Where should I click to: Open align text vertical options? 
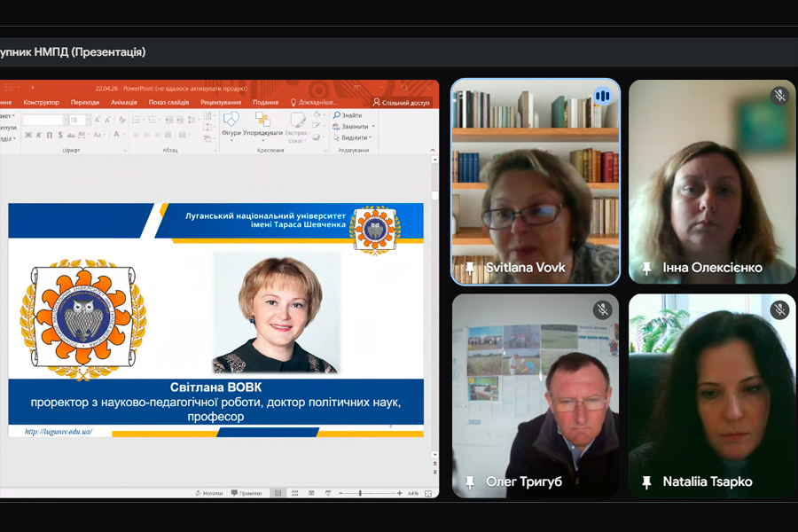(x=207, y=127)
